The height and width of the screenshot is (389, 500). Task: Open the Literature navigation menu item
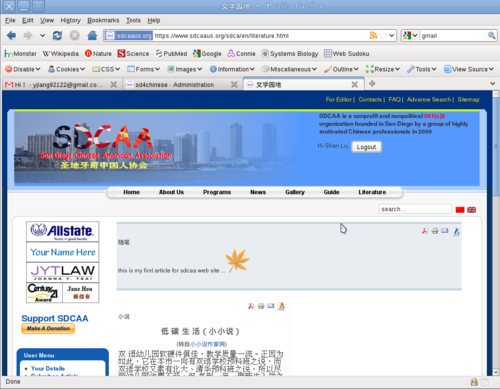click(x=372, y=192)
